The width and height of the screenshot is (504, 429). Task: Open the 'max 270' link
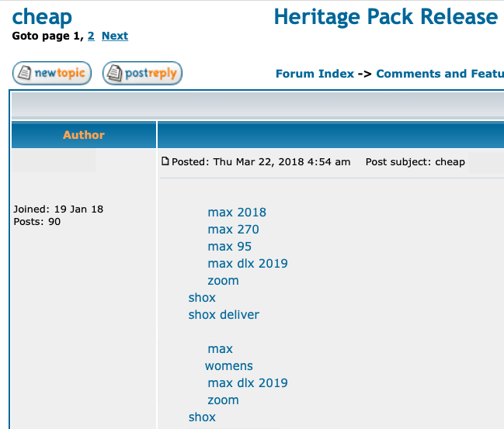(x=233, y=229)
